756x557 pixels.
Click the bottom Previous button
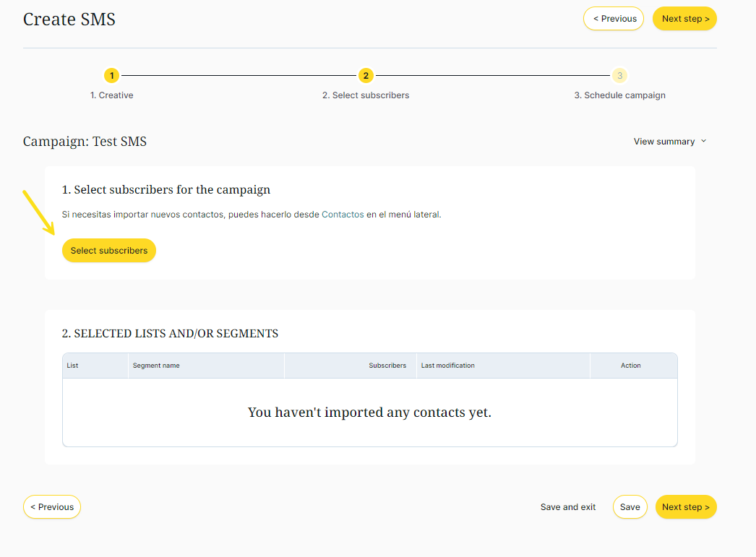pyautogui.click(x=52, y=507)
